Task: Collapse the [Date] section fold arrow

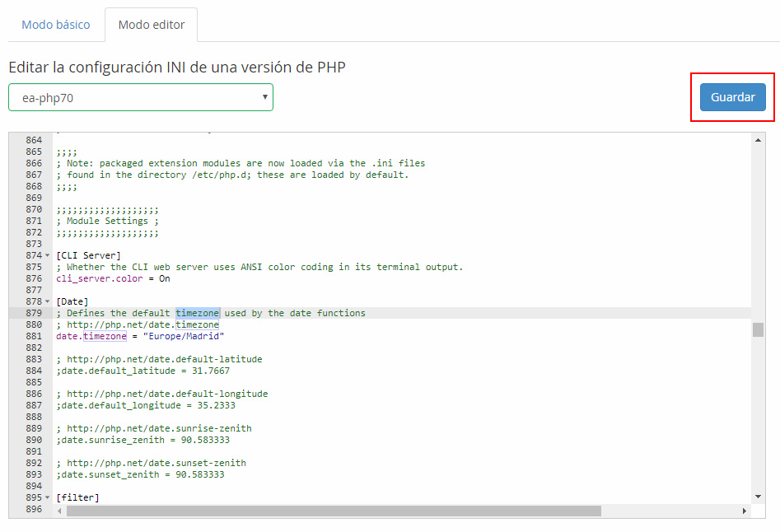Action: coord(47,302)
